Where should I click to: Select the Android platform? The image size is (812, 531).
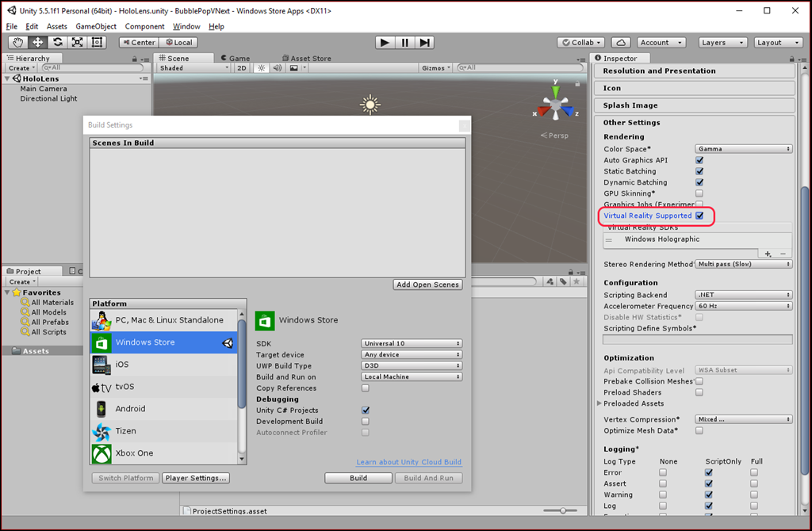pyautogui.click(x=164, y=409)
